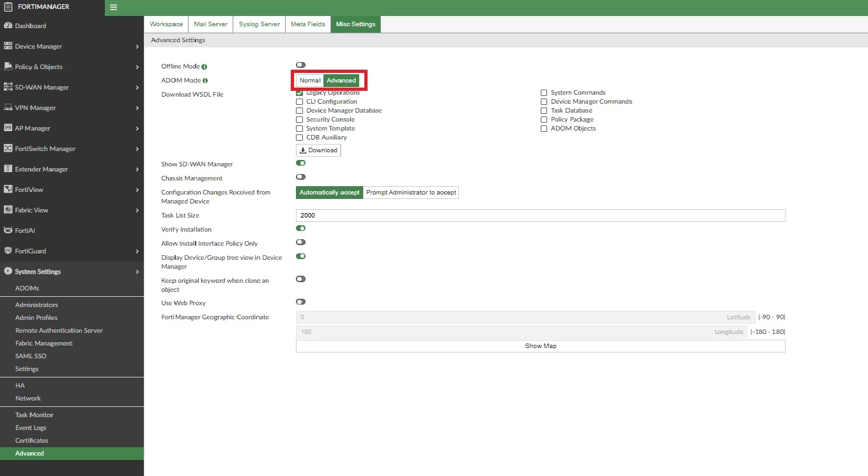Open the Syslog Server tab

pos(259,24)
